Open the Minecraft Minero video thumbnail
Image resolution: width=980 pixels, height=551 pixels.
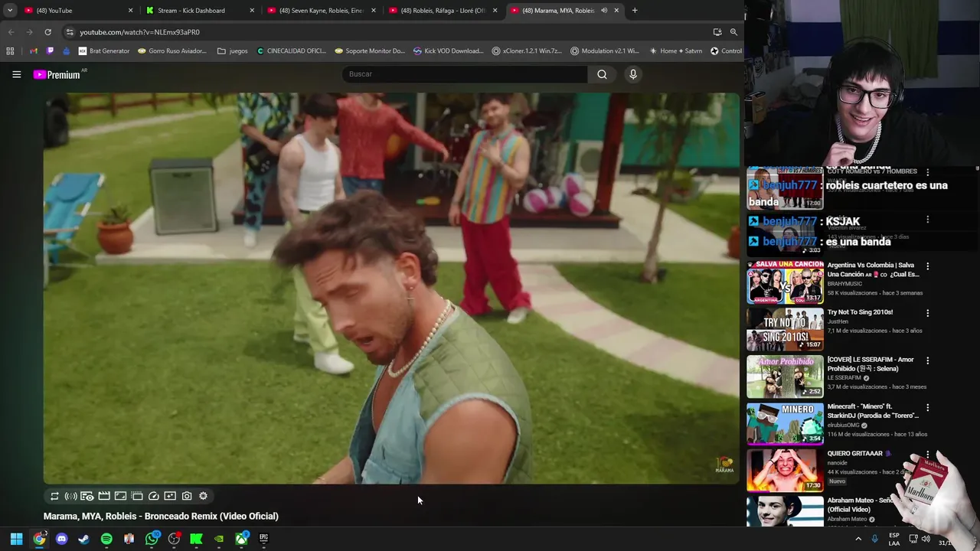click(x=785, y=423)
